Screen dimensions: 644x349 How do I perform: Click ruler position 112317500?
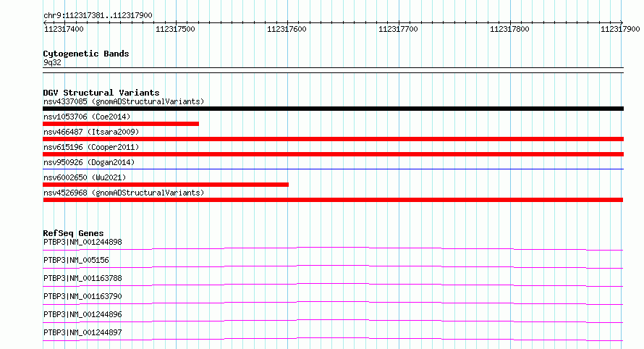[175, 29]
